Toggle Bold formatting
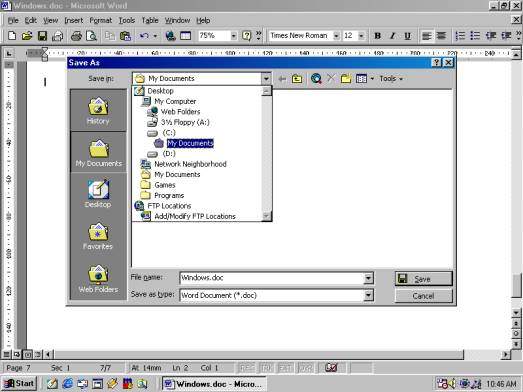The image size is (523, 392). point(378,35)
